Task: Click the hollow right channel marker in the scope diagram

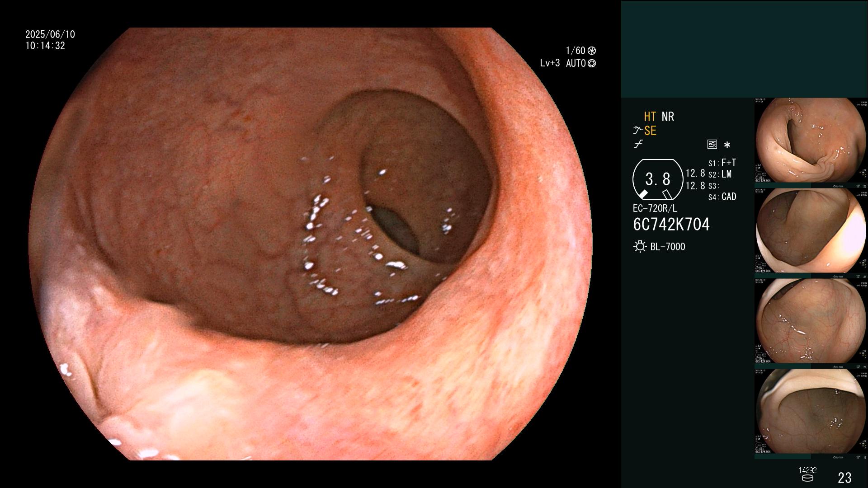Action: click(x=667, y=194)
